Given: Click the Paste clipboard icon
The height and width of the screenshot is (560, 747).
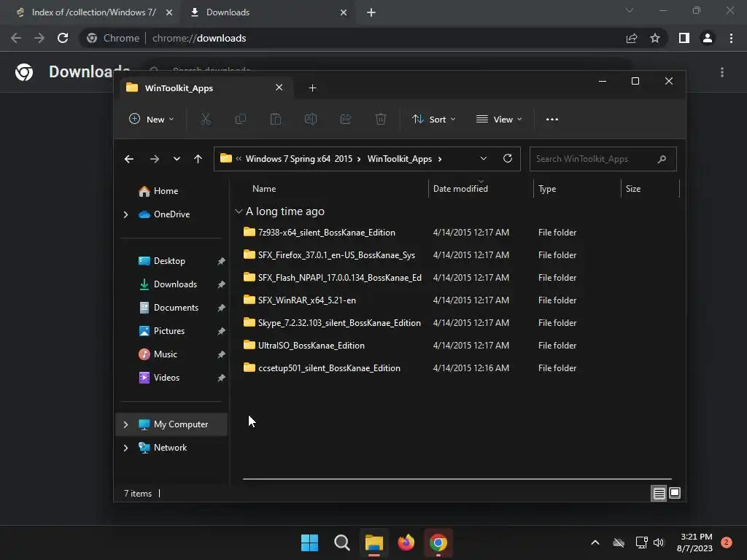Looking at the screenshot, I should pyautogui.click(x=275, y=119).
